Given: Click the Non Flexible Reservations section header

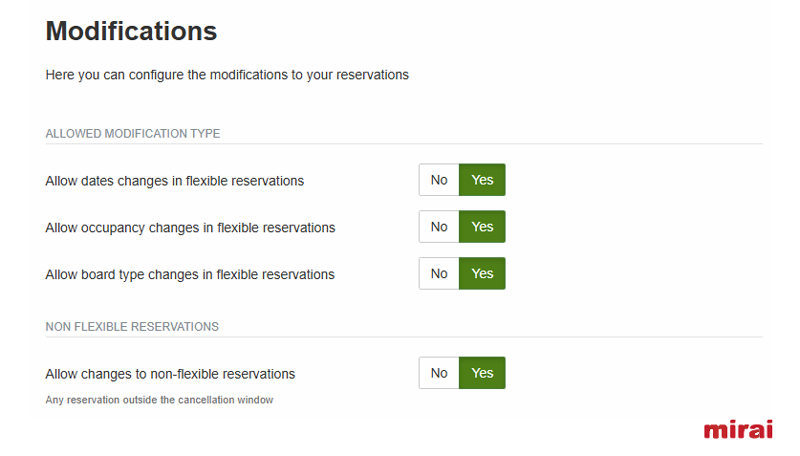Looking at the screenshot, I should [132, 326].
